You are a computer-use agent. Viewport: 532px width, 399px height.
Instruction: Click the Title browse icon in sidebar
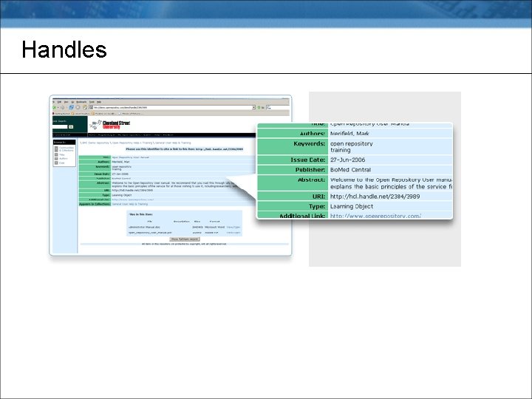click(x=56, y=154)
